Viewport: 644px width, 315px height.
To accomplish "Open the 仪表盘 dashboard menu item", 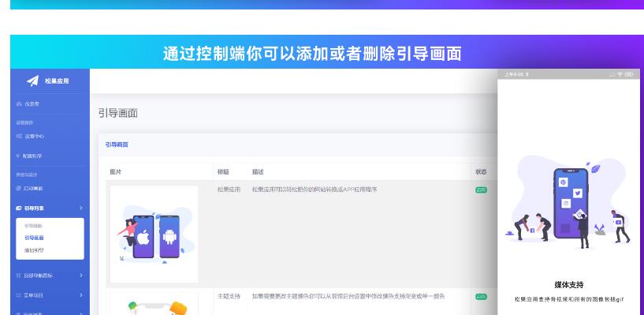I will (28, 104).
